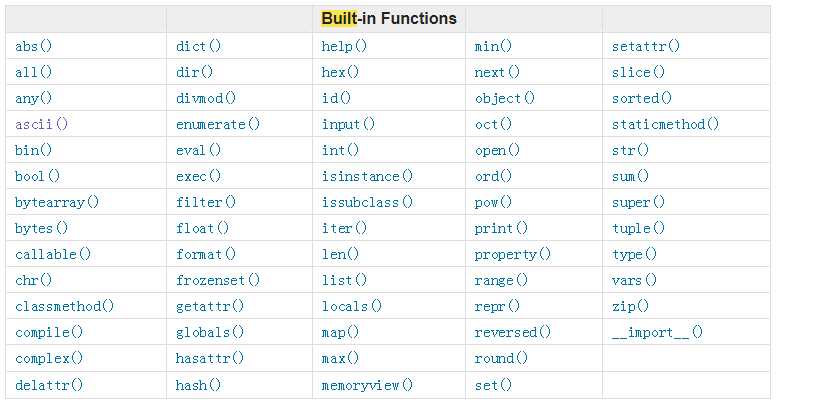Select the min() link
The height and width of the screenshot is (407, 827).
click(493, 46)
